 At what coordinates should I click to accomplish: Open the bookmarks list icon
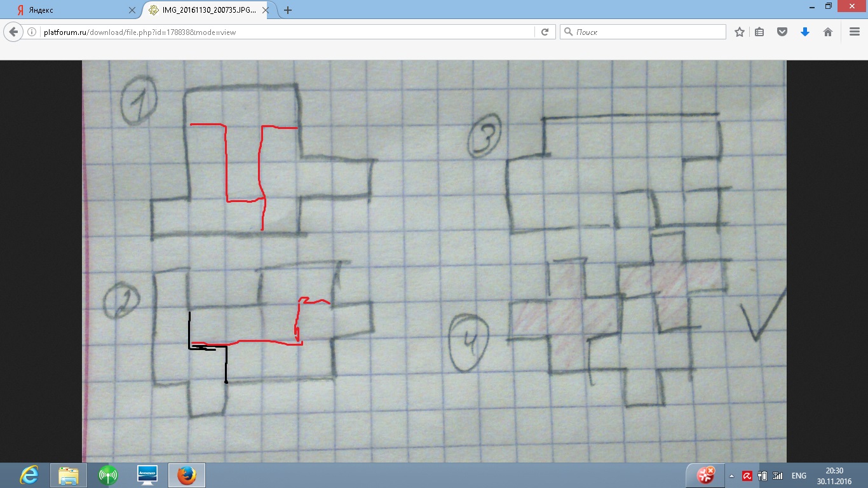(759, 32)
